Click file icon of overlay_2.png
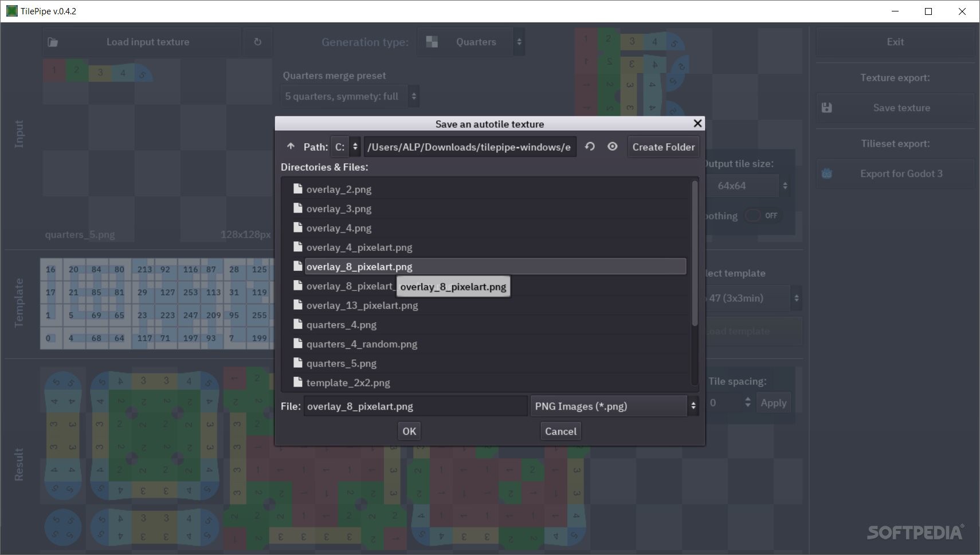980x555 pixels. tap(297, 188)
